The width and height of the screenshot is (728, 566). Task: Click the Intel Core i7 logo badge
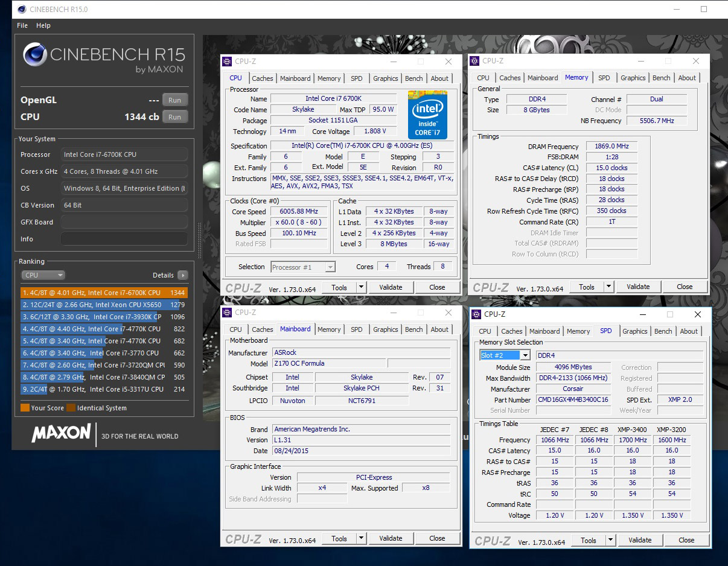point(427,115)
